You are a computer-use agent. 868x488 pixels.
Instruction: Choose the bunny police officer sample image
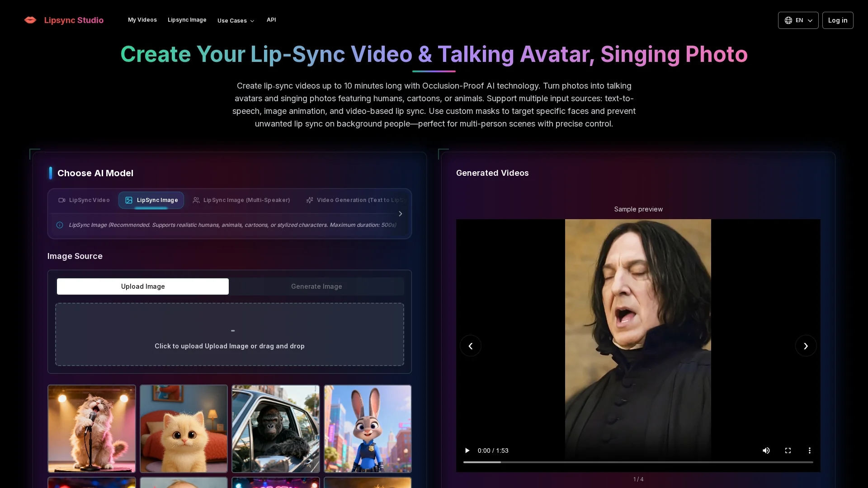pos(368,429)
